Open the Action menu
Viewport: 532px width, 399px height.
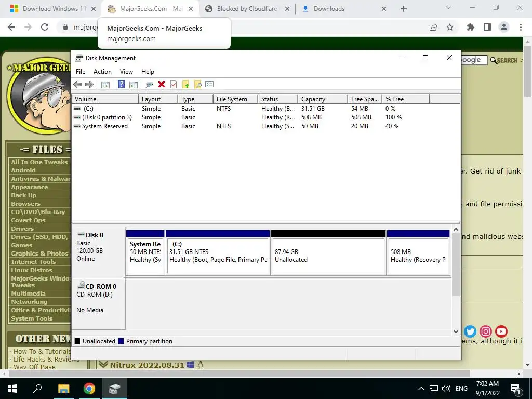coord(102,72)
